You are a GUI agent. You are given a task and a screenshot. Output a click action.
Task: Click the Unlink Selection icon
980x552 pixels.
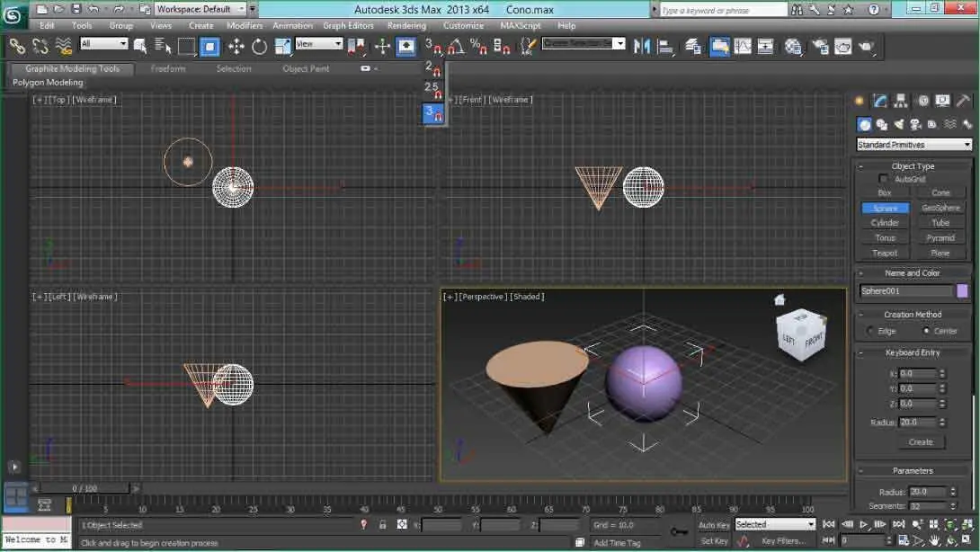tap(40, 46)
